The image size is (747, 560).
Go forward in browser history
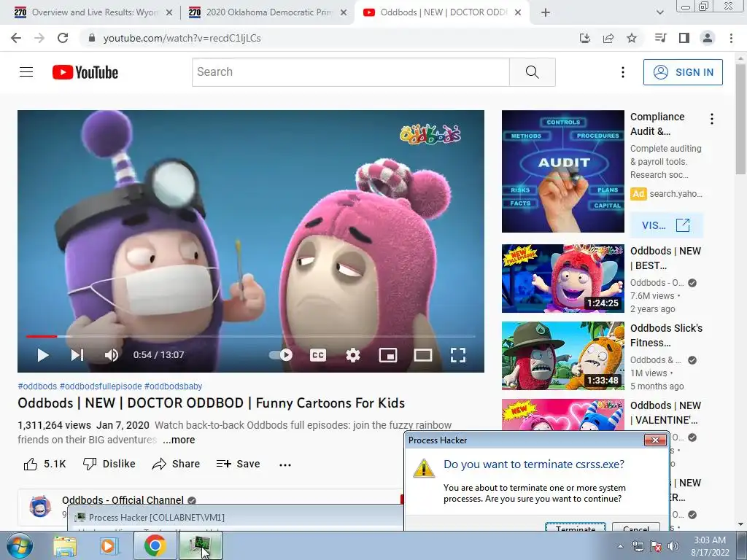(x=39, y=38)
